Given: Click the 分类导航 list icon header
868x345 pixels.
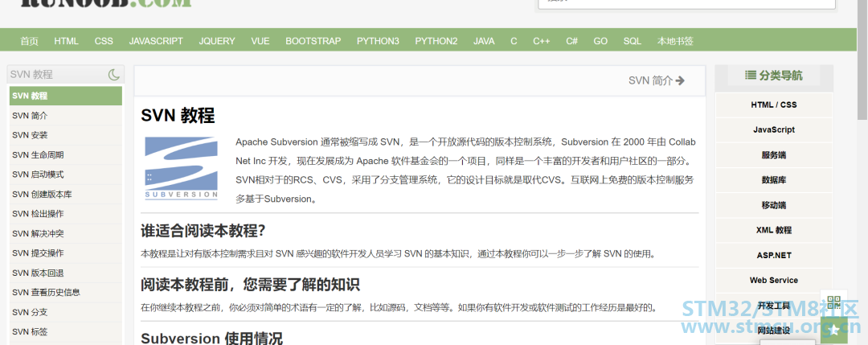Looking at the screenshot, I should (x=773, y=76).
